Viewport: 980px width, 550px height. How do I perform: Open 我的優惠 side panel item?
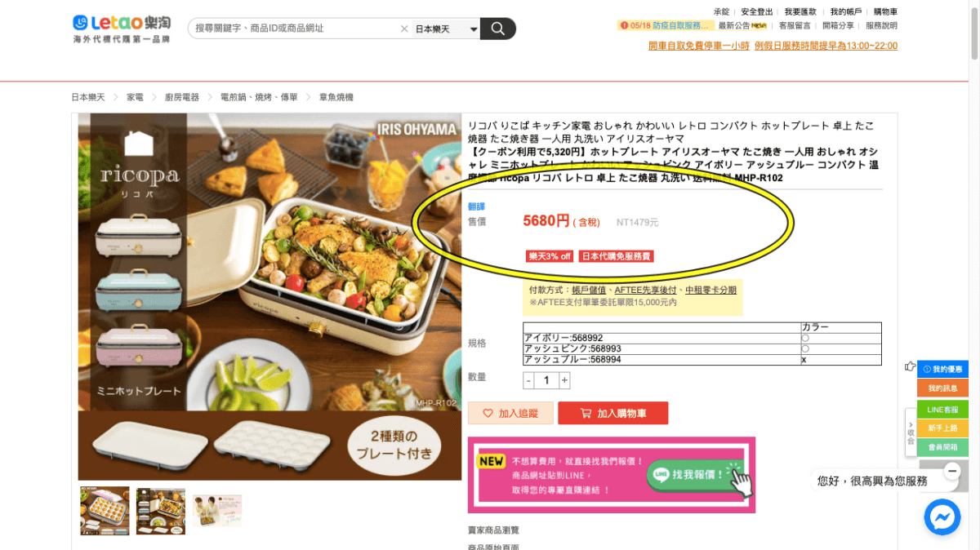click(942, 369)
